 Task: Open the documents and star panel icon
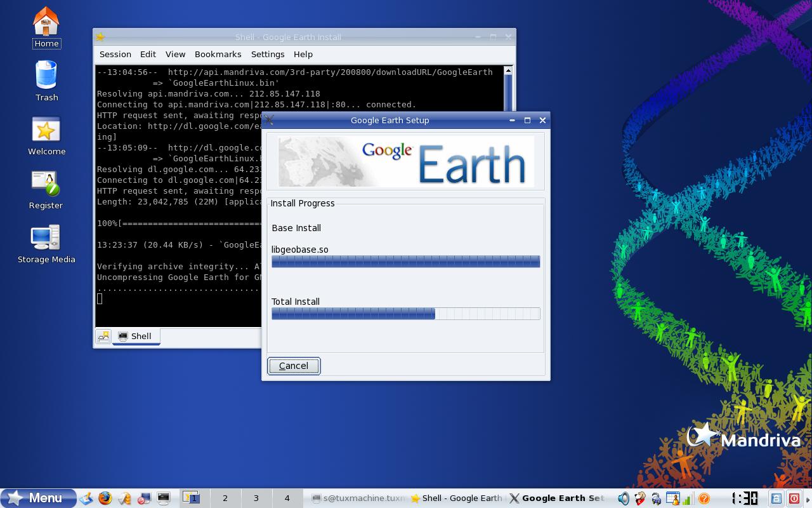pos(125,498)
